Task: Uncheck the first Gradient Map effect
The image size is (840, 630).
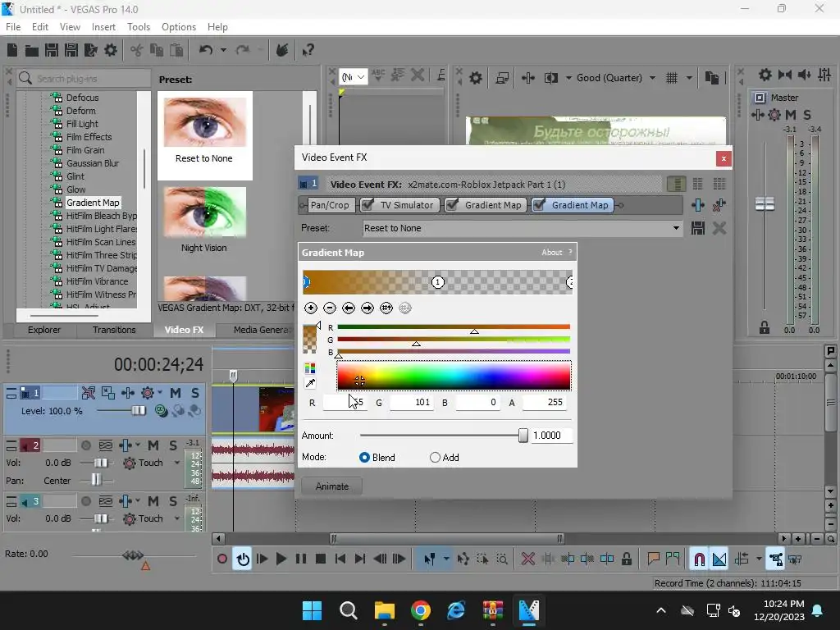Action: click(x=453, y=205)
